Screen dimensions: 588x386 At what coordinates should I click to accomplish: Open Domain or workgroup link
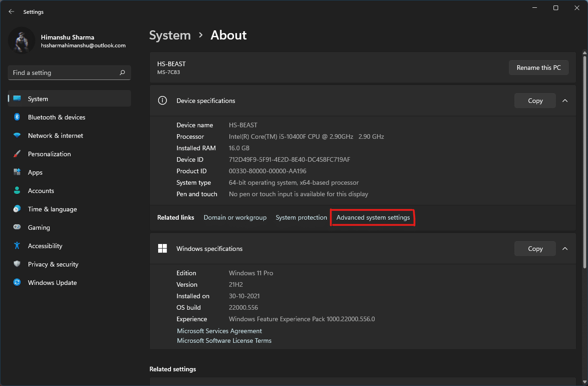click(x=235, y=217)
